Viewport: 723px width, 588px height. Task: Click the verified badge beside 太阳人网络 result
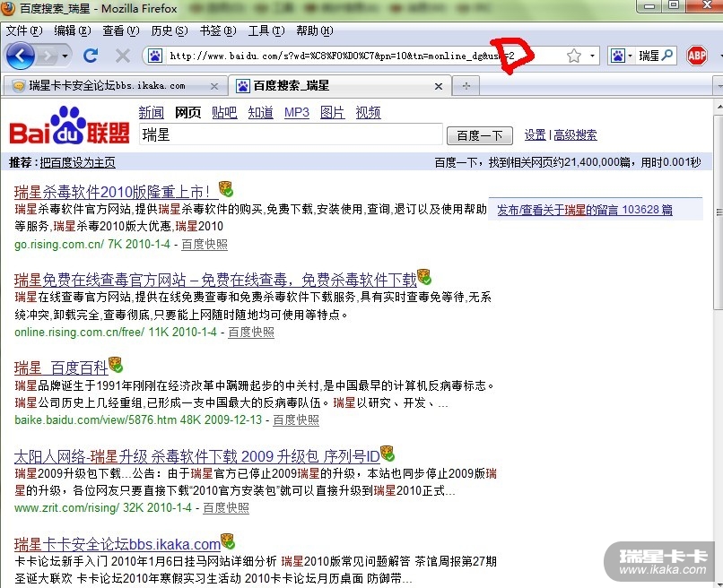388,453
